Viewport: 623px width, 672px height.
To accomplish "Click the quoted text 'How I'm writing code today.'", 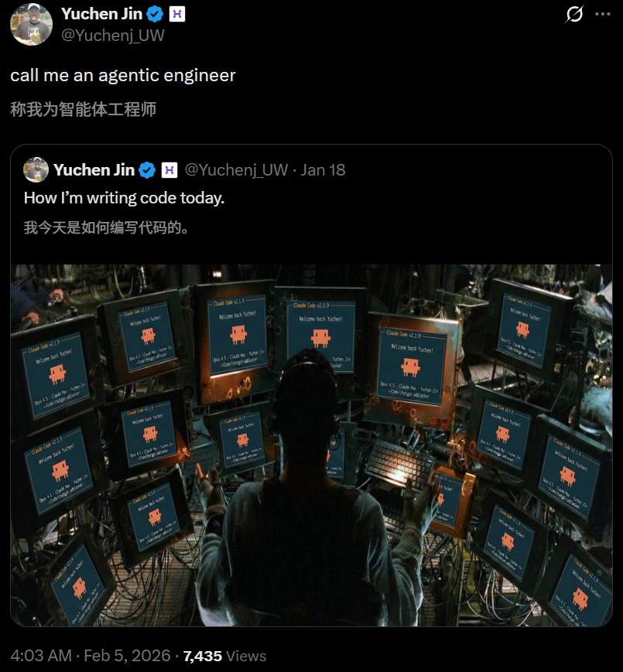I will 125,198.
